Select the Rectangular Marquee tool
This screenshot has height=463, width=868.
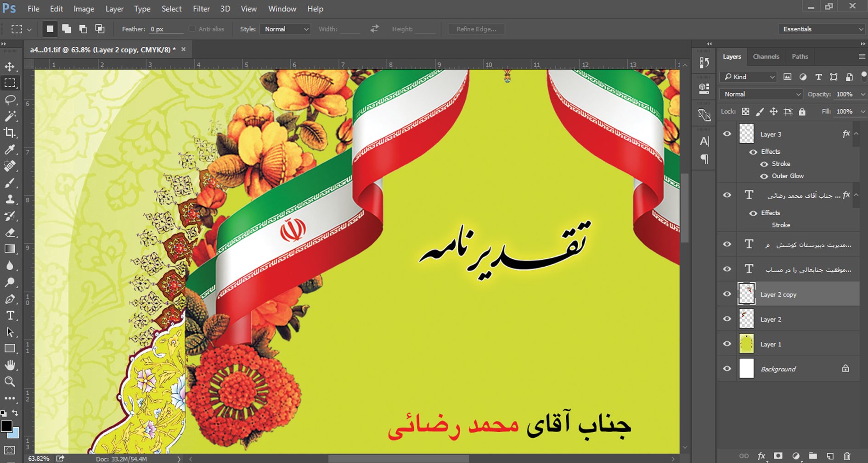click(10, 83)
